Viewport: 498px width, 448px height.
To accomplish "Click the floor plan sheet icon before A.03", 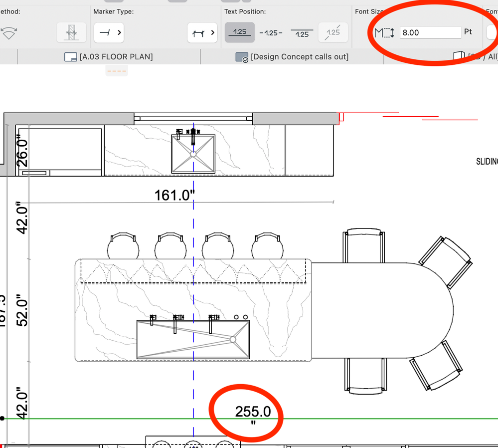I will [71, 57].
